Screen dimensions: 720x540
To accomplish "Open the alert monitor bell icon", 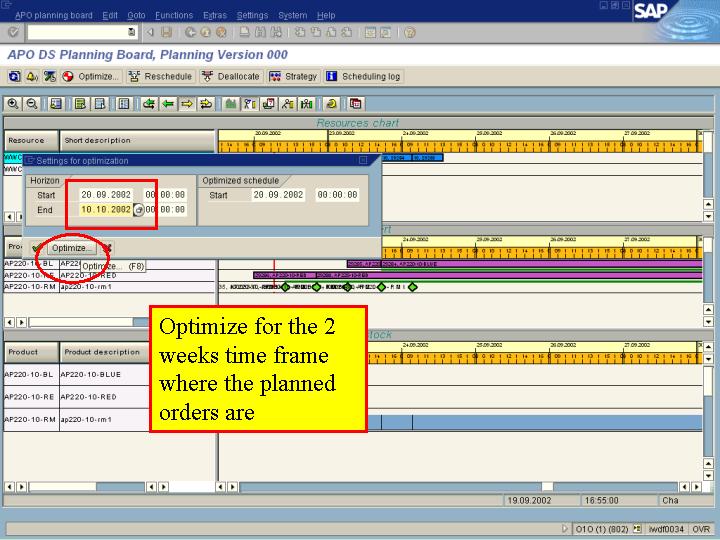I will (x=32, y=76).
